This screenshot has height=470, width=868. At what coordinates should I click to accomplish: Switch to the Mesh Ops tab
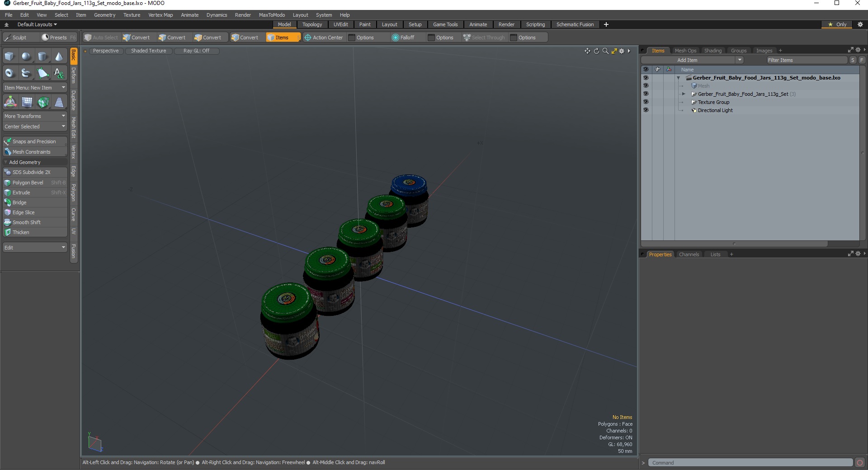click(x=685, y=51)
